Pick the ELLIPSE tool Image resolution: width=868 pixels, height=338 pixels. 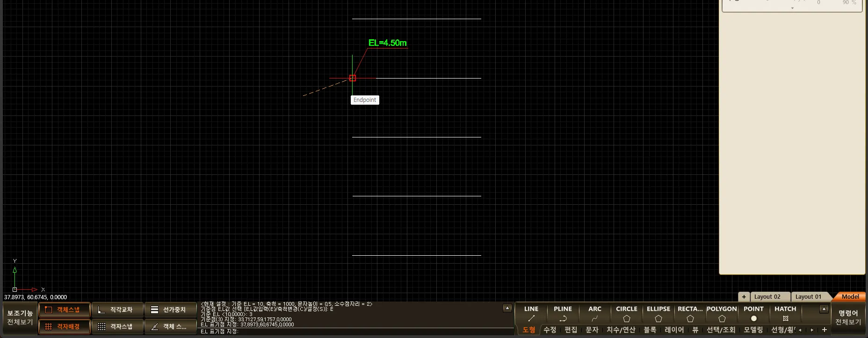pos(658,314)
